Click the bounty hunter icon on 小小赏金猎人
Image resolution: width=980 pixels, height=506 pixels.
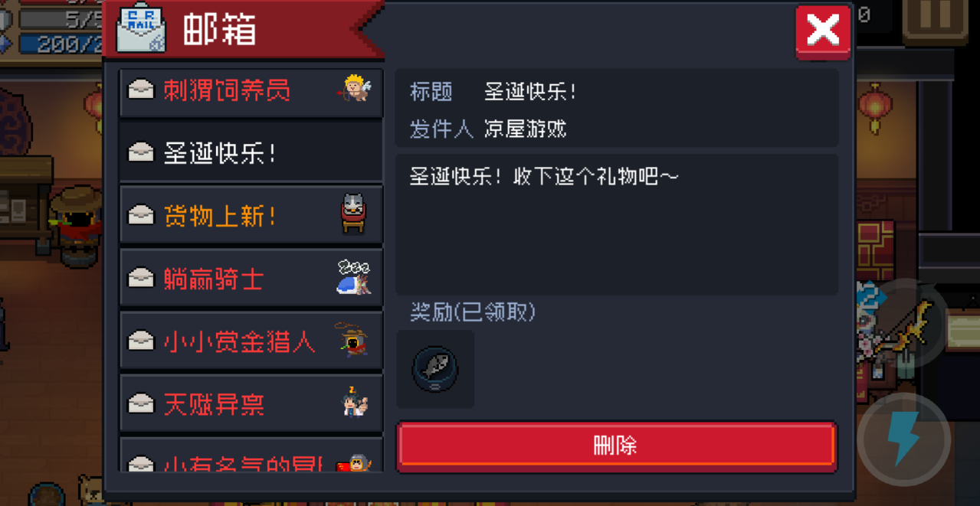click(352, 340)
